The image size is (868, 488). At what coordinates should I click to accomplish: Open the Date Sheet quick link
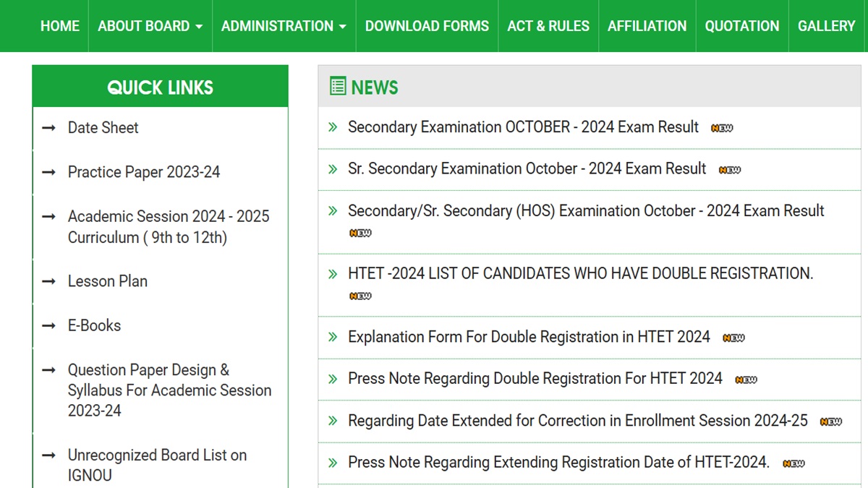point(103,128)
